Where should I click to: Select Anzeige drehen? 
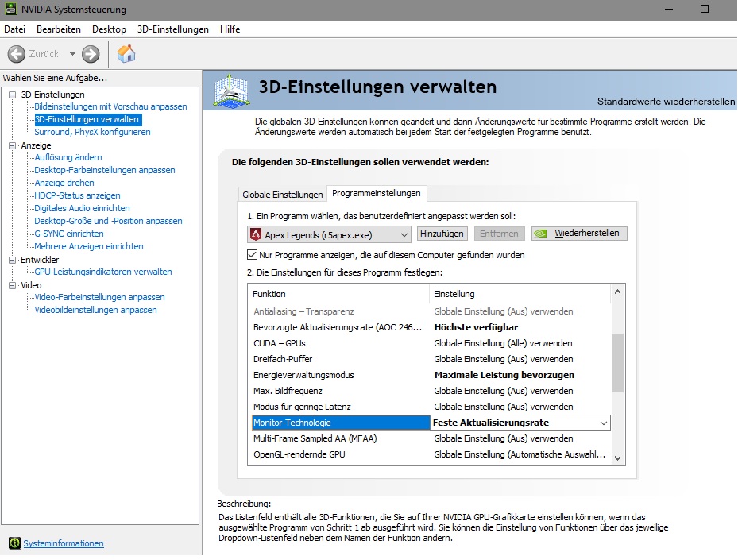[x=64, y=183]
